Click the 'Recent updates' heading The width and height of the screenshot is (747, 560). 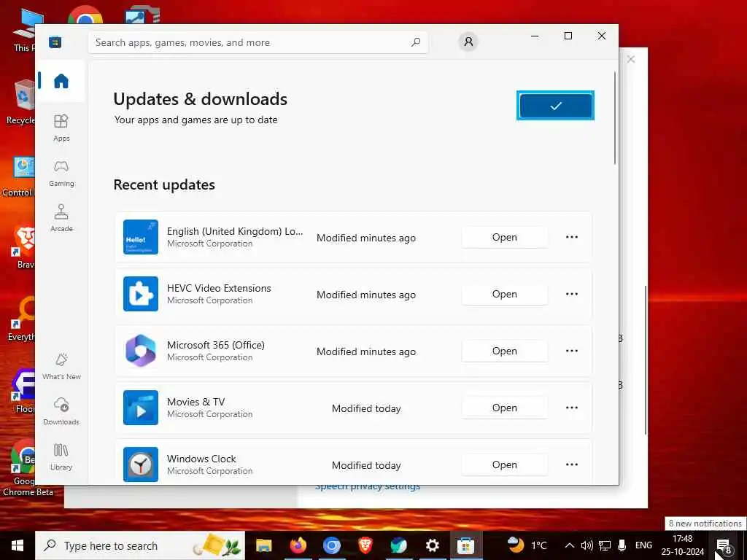point(164,184)
